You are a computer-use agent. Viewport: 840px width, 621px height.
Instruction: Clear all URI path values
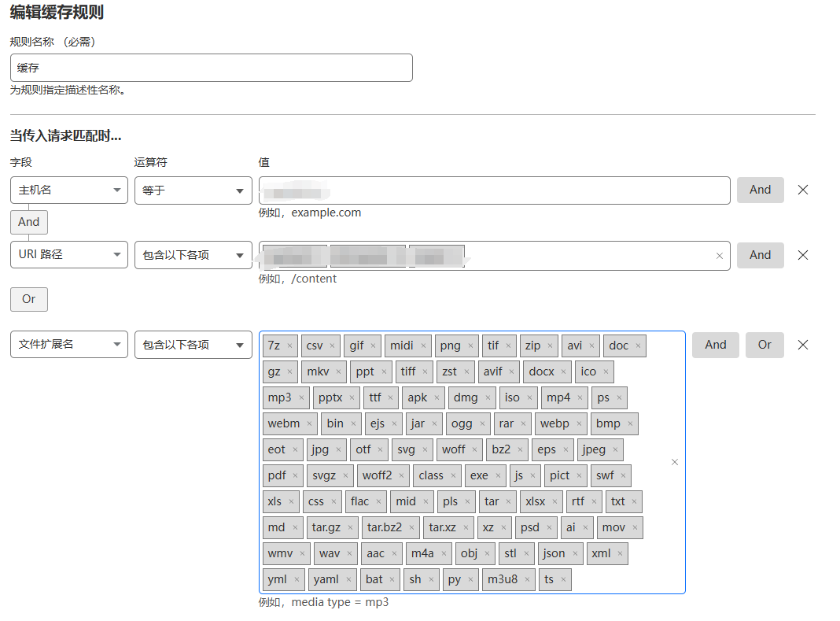[x=720, y=256]
